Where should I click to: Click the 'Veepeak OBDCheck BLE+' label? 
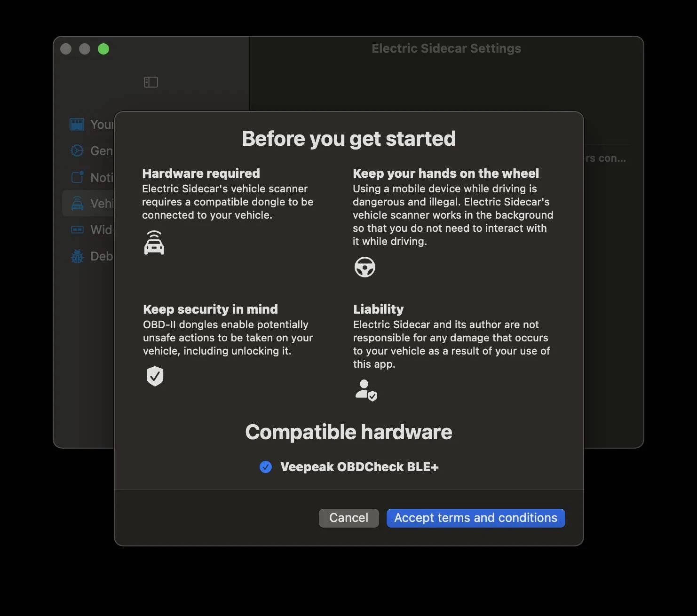pos(359,467)
